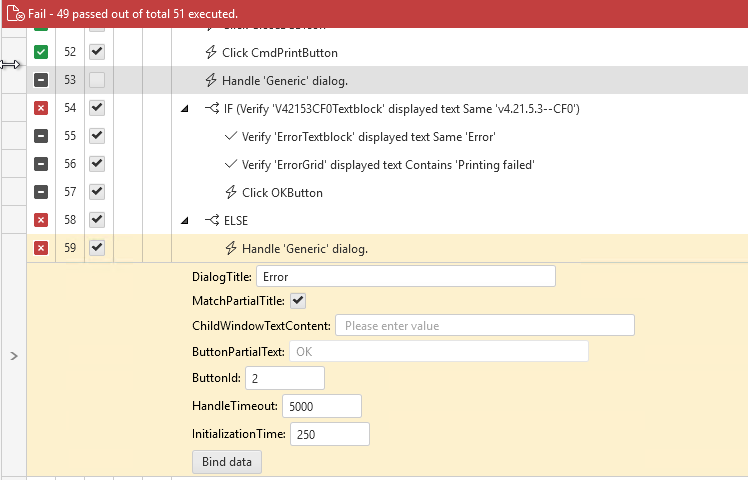Enable the checkbox for step 53
The image size is (748, 480).
[97, 80]
